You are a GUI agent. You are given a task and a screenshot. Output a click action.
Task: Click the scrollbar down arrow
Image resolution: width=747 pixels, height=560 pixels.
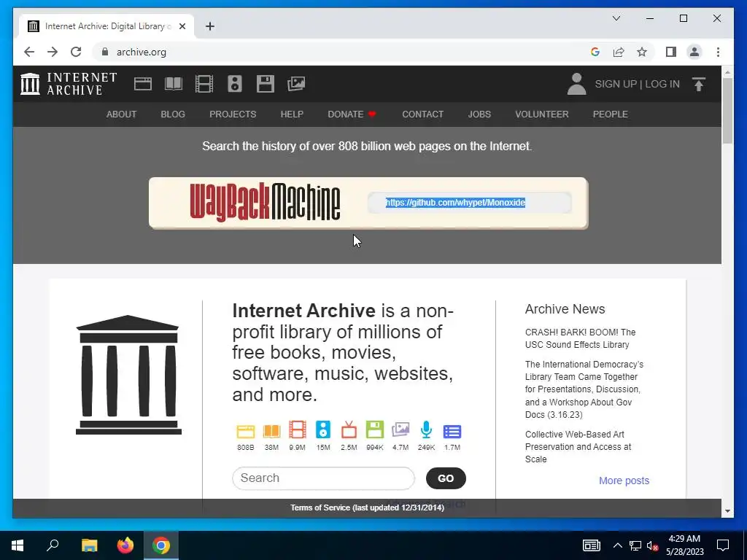[727, 511]
